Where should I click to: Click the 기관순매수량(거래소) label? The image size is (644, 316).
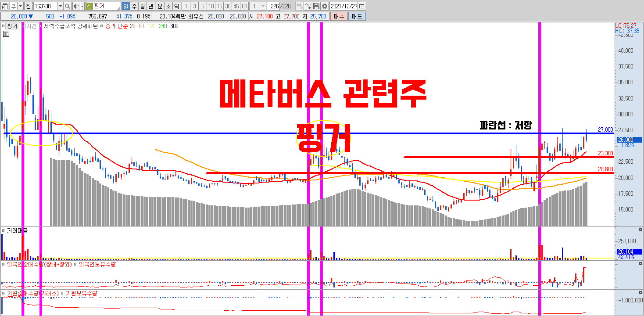(32, 293)
